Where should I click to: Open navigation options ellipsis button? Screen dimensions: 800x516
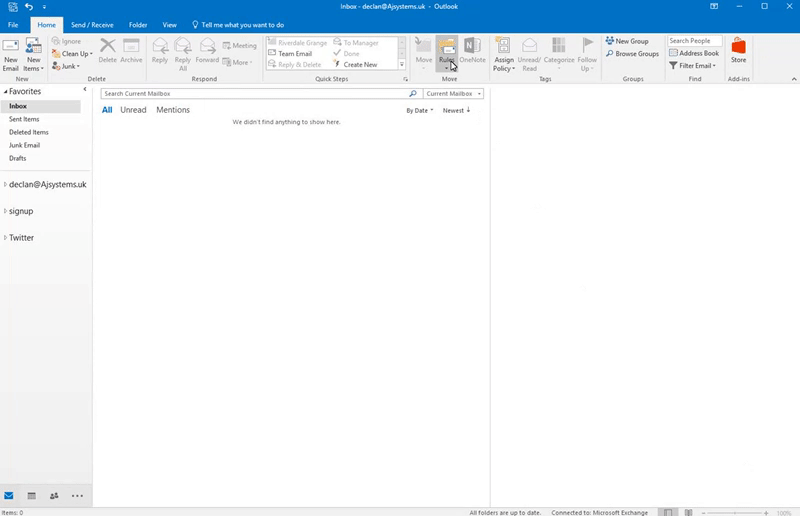[x=77, y=496]
